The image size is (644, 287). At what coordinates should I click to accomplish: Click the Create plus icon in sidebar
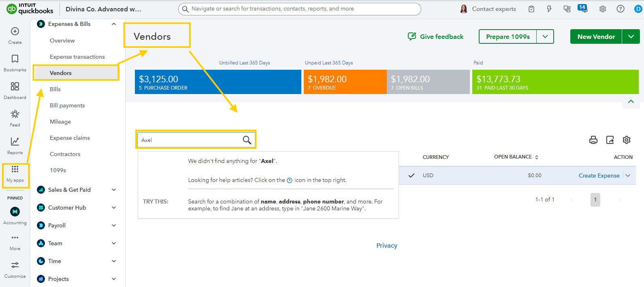[x=15, y=32]
